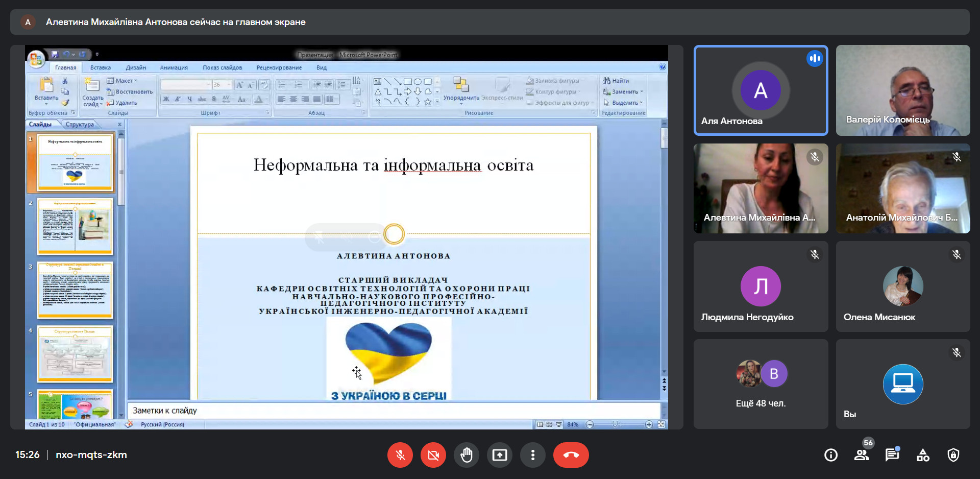
Task: Open the Вид ribbon tab
Action: click(x=321, y=67)
